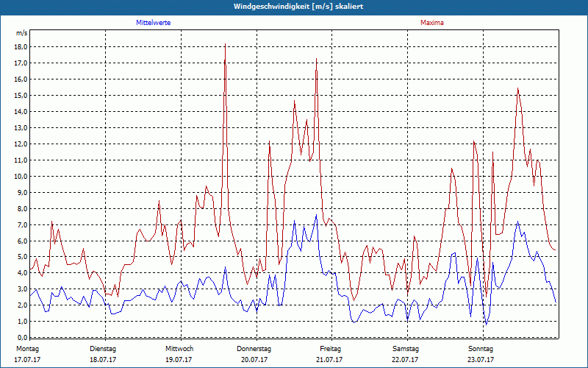Image resolution: width=588 pixels, height=368 pixels.
Task: Select the red 'Maxima' legend label
Action: pos(432,23)
